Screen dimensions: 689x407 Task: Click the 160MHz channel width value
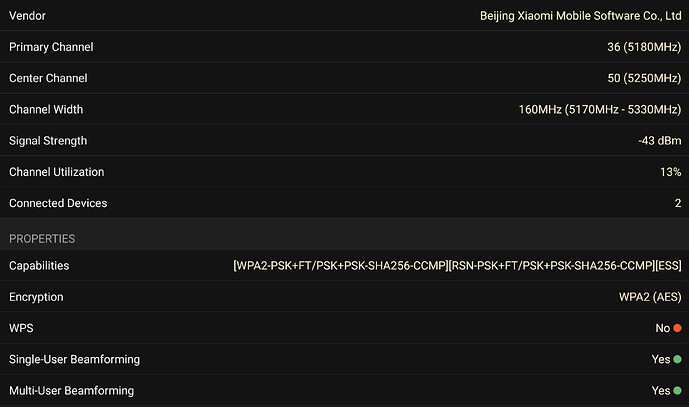(600, 109)
